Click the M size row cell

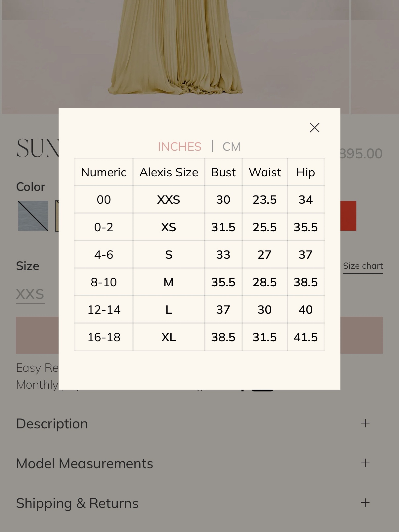(x=169, y=282)
